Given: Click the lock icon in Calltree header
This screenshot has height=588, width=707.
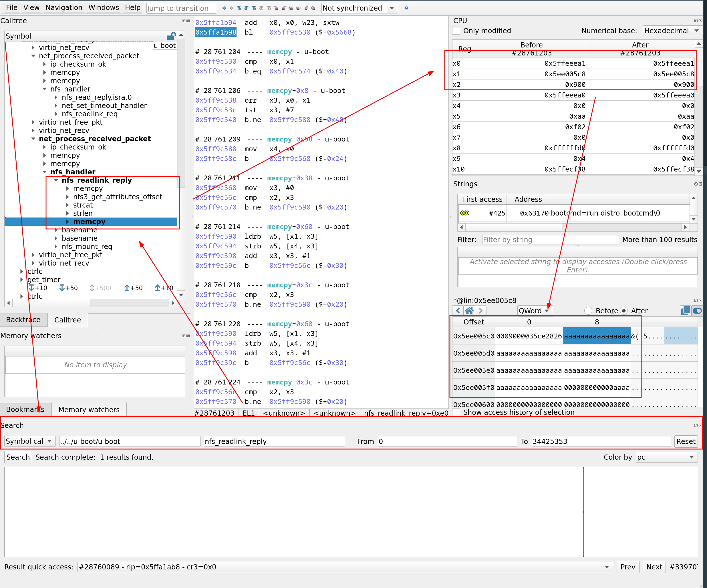Looking at the screenshot, I should (x=171, y=36).
